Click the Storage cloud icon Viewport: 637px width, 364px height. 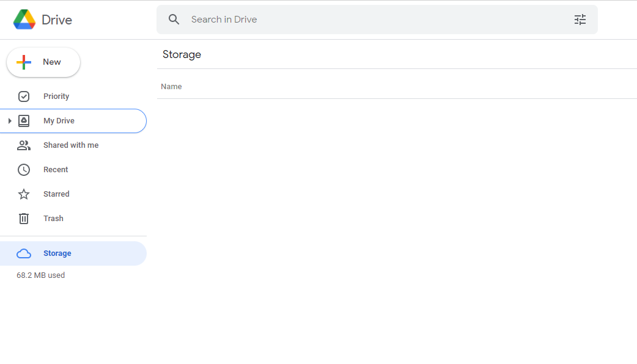pos(24,253)
